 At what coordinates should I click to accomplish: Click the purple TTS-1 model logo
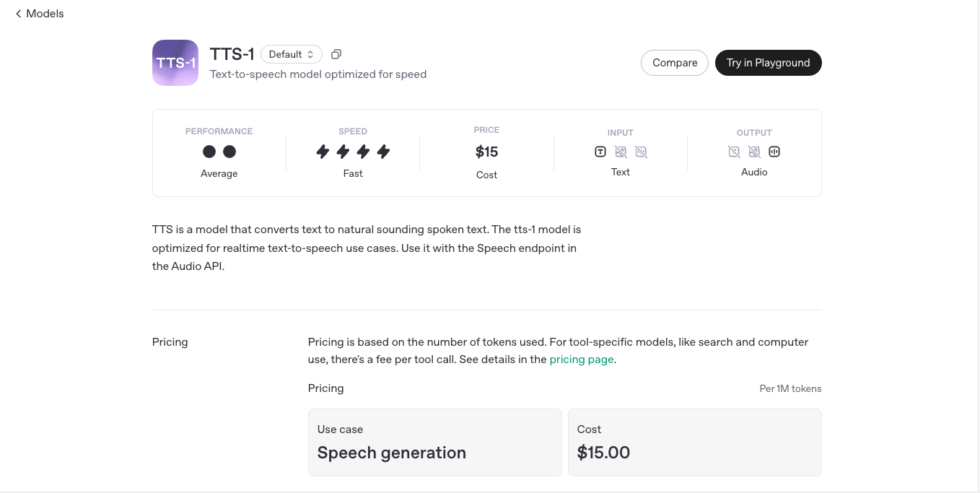175,63
